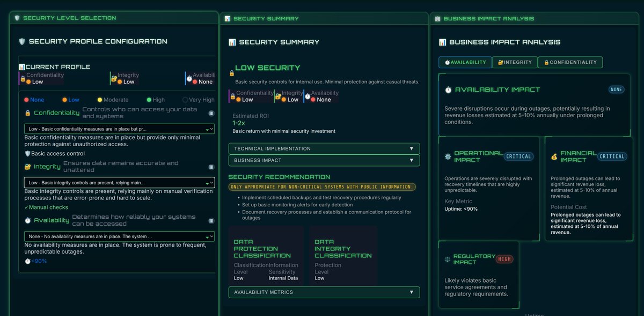
Task: Click the chart icon next to Current Profile
Action: (x=21, y=67)
